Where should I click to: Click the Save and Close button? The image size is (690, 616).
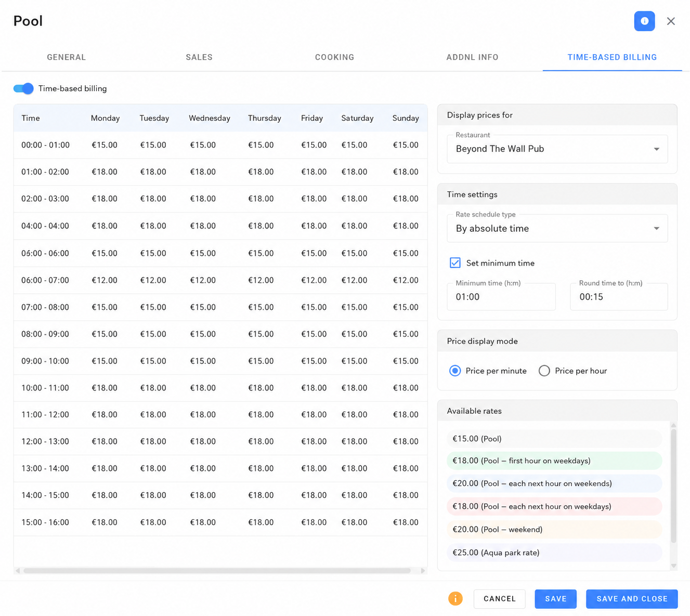tap(632, 599)
